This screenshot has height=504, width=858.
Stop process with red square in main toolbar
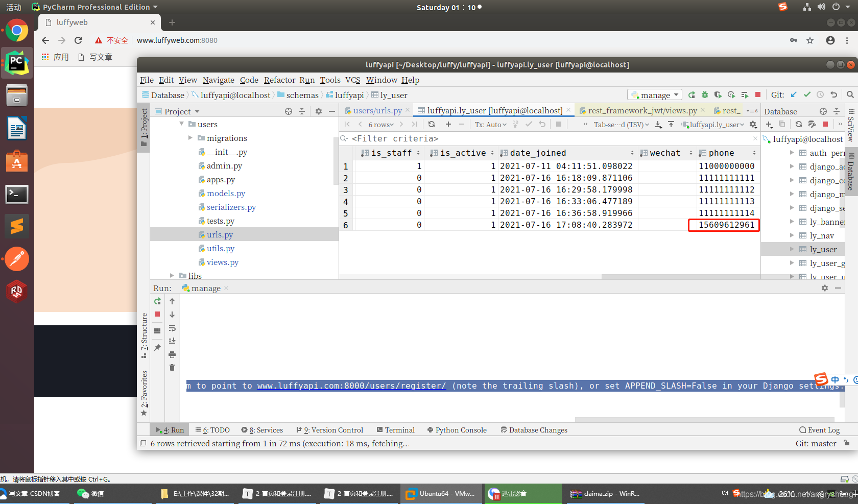coord(758,95)
